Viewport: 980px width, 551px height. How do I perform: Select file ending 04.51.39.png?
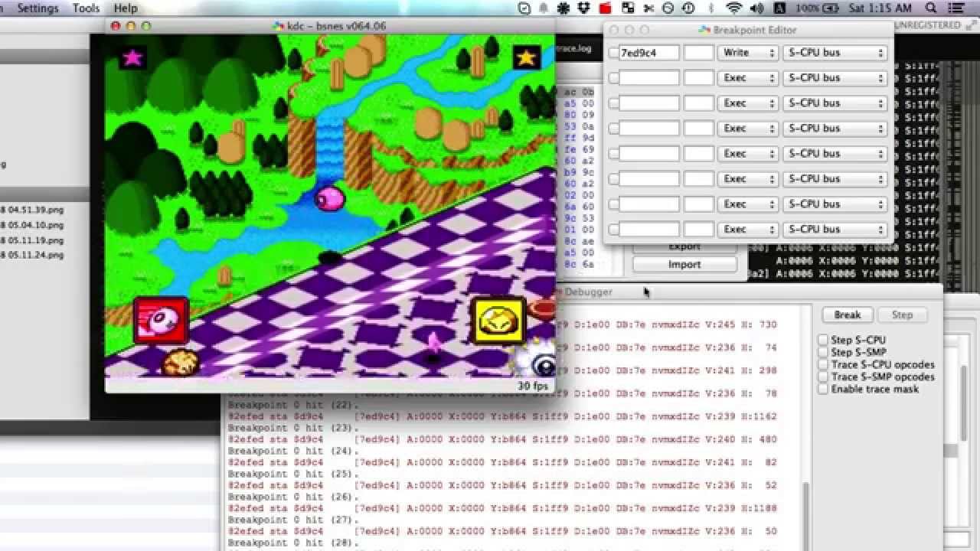(34, 210)
